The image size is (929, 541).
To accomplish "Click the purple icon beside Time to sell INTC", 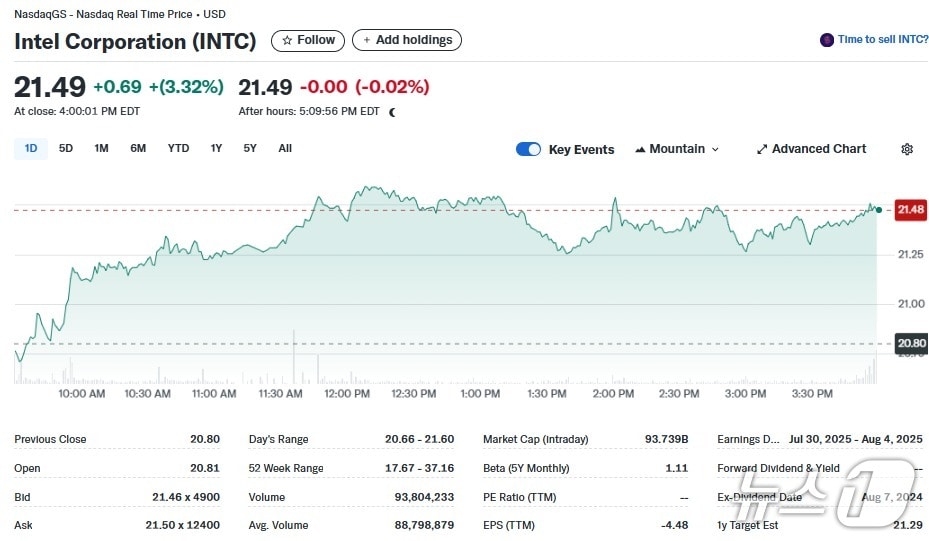I will click(827, 40).
